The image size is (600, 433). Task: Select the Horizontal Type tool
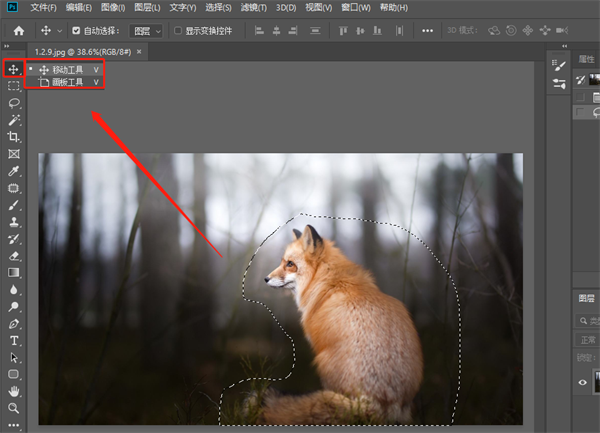pyautogui.click(x=14, y=341)
